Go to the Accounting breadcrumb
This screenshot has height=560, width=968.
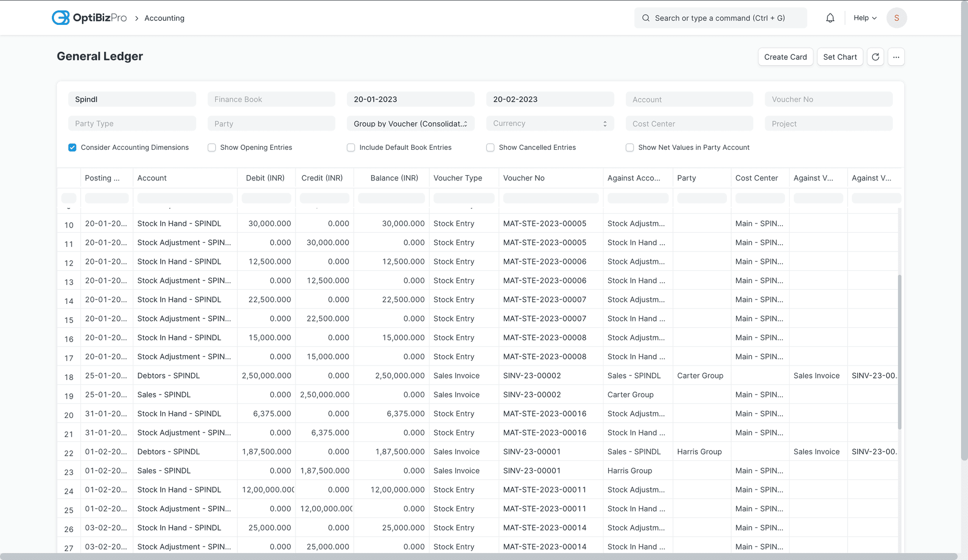tap(164, 18)
